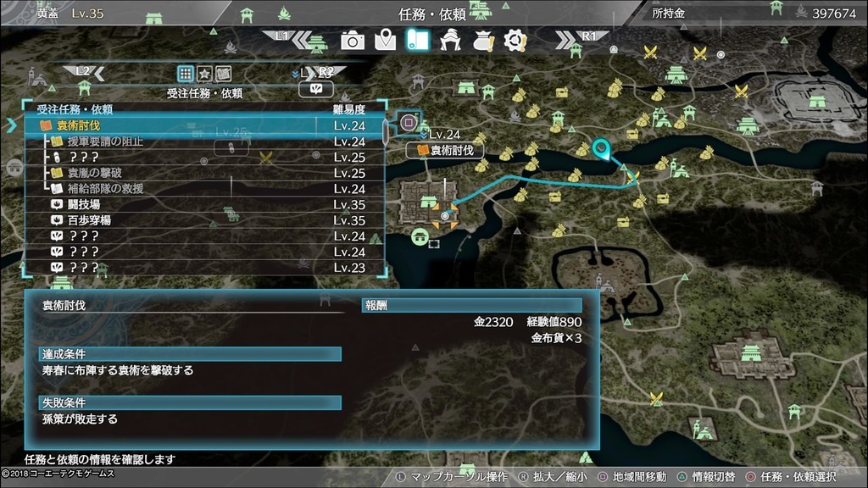The height and width of the screenshot is (488, 868).
Task: Click the 地域間移動 button hint
Action: click(x=632, y=477)
